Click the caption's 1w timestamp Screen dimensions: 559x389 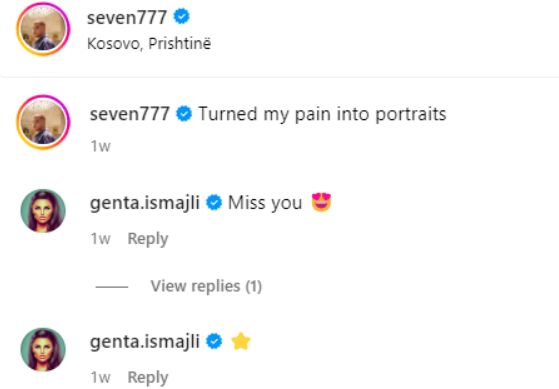[101, 146]
